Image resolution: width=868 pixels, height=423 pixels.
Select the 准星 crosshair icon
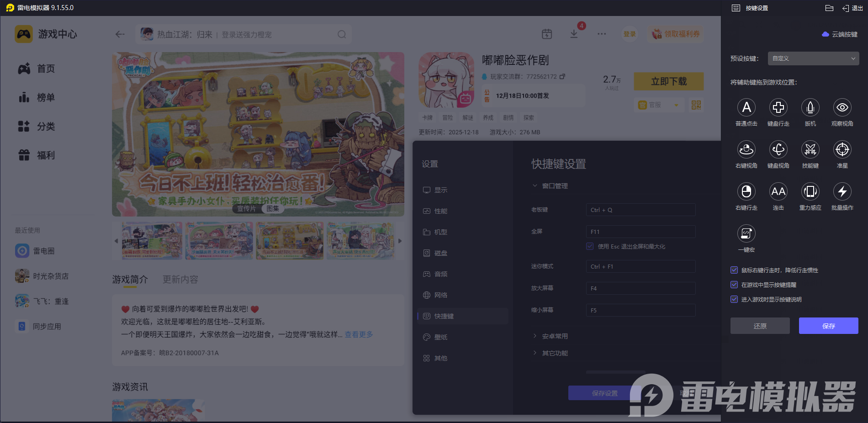(x=842, y=149)
